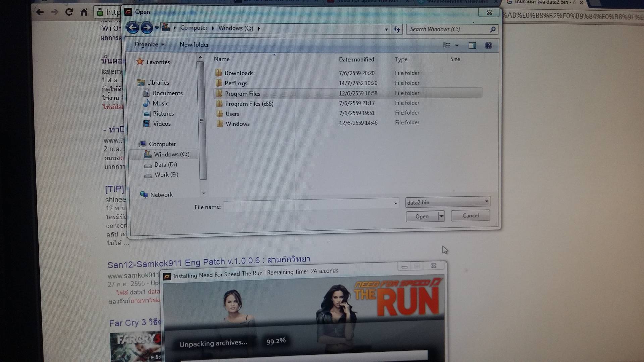Open San12-Samkok911 Eng Patch link

click(x=209, y=262)
